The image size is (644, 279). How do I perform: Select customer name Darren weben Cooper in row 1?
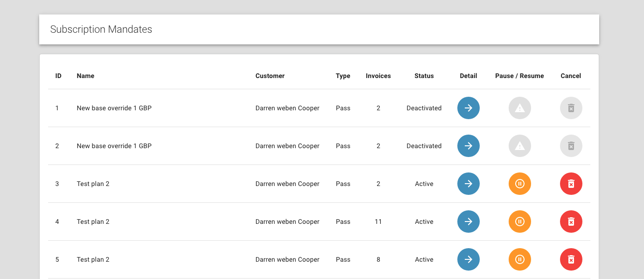click(x=287, y=108)
